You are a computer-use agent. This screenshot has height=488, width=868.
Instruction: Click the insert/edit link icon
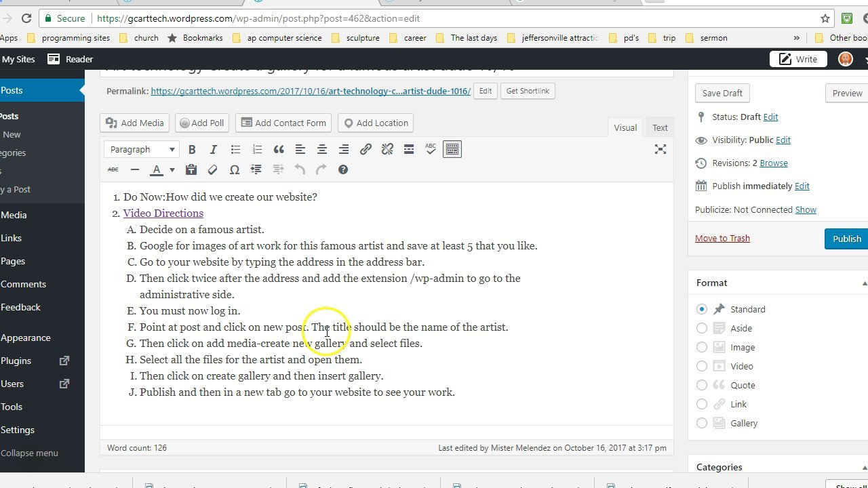pos(366,149)
